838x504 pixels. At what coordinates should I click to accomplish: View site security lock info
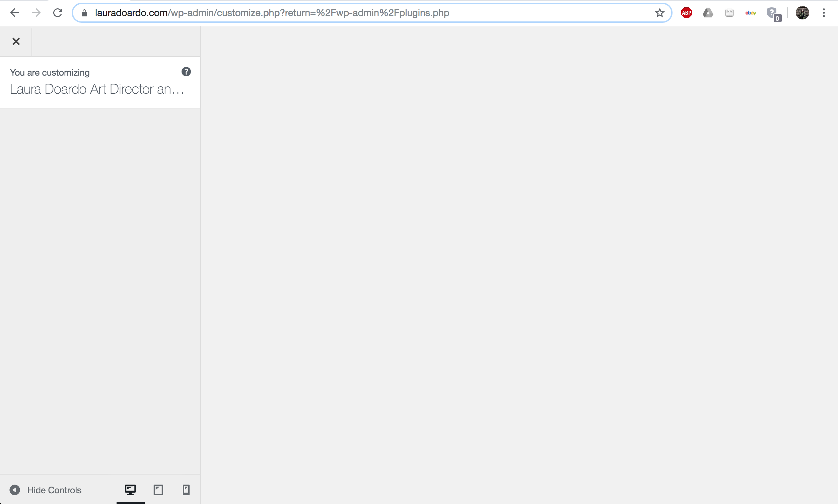click(85, 13)
